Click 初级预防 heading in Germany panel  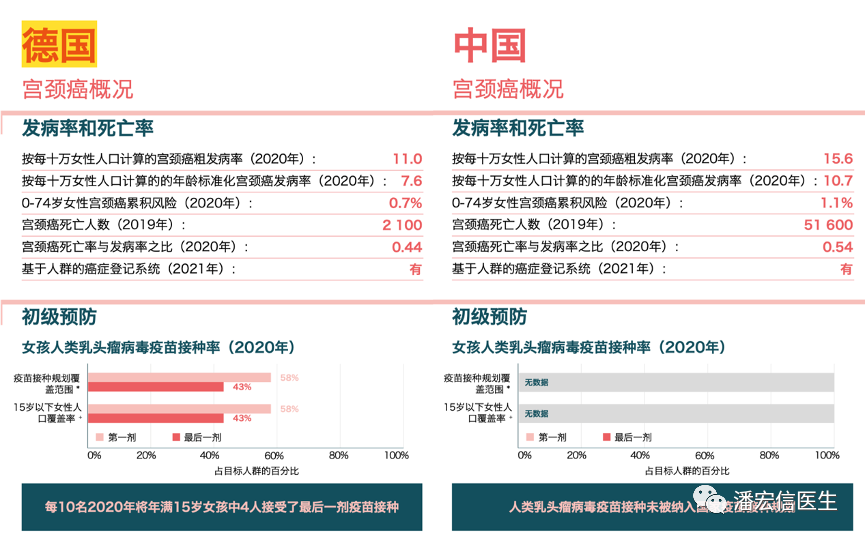[59, 317]
